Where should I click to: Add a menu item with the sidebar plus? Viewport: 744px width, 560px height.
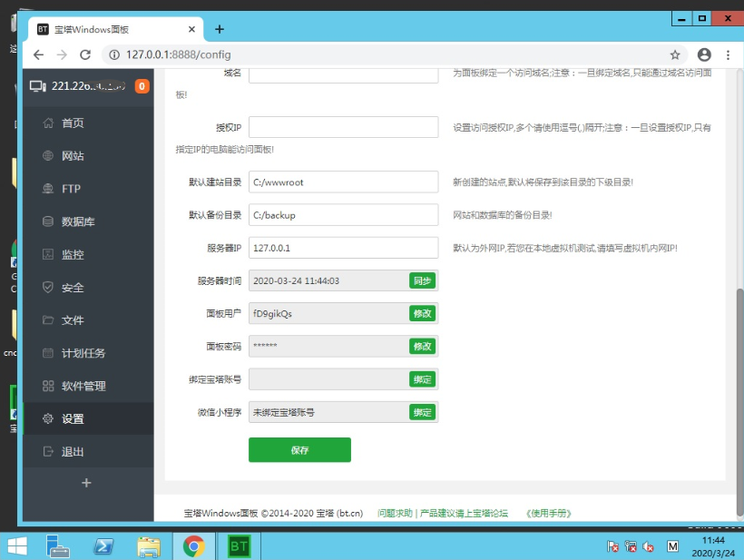coord(86,483)
